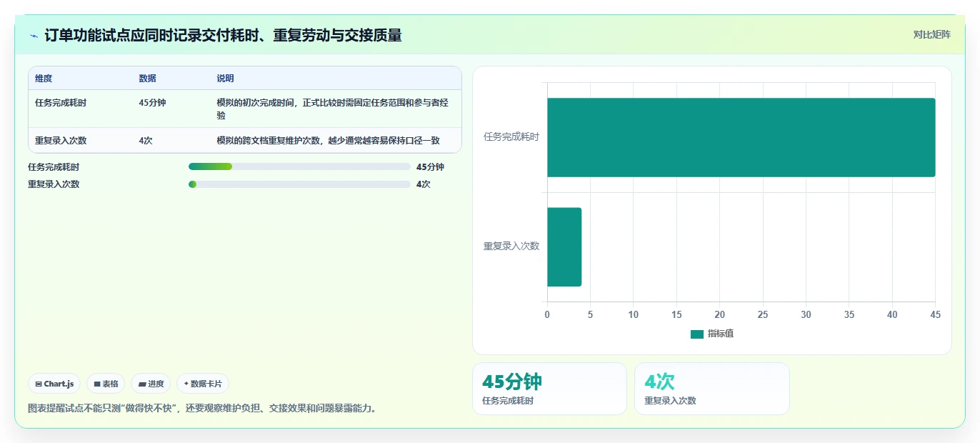Click the 4次 table cell
Image resolution: width=980 pixels, height=443 pixels.
pos(146,141)
